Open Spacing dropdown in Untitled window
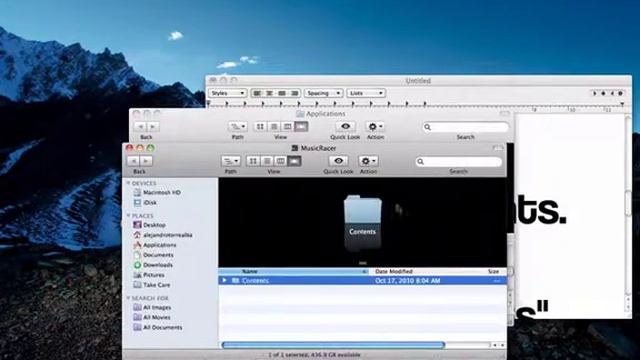Viewport: 640px width, 360px height. (x=323, y=93)
